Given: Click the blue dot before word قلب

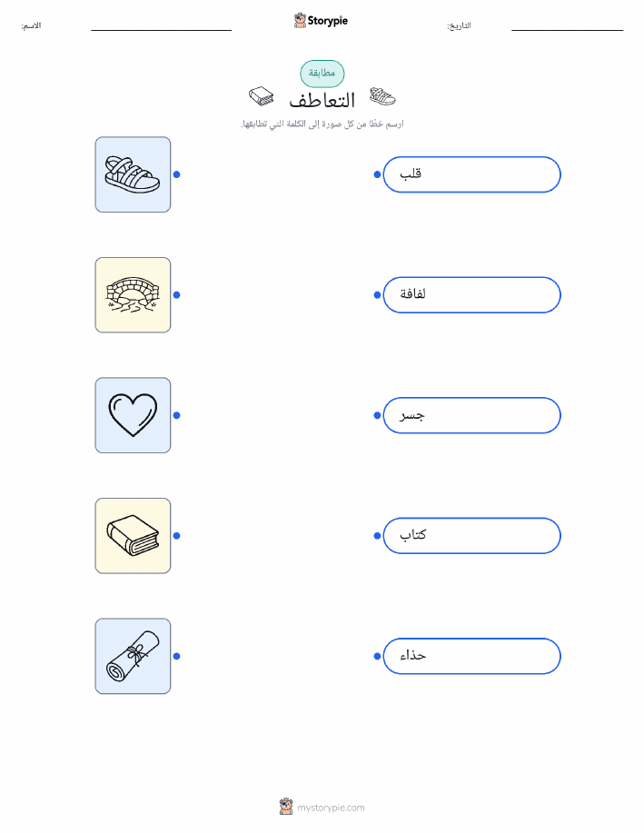Looking at the screenshot, I should [377, 174].
